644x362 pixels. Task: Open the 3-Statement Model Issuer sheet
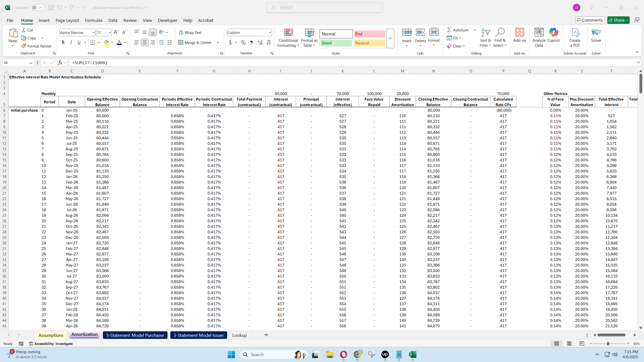tap(198, 335)
